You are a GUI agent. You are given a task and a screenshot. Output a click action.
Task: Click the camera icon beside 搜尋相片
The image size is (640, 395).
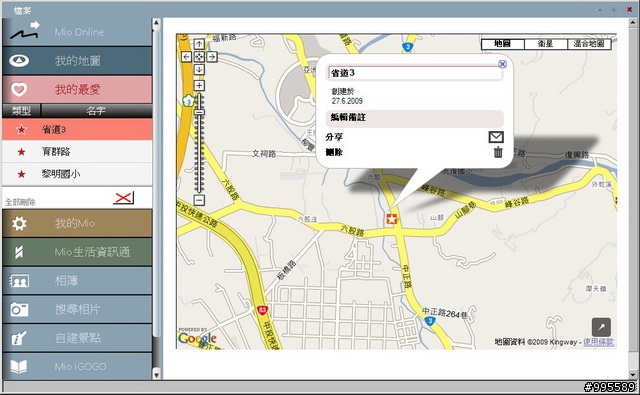(x=19, y=309)
